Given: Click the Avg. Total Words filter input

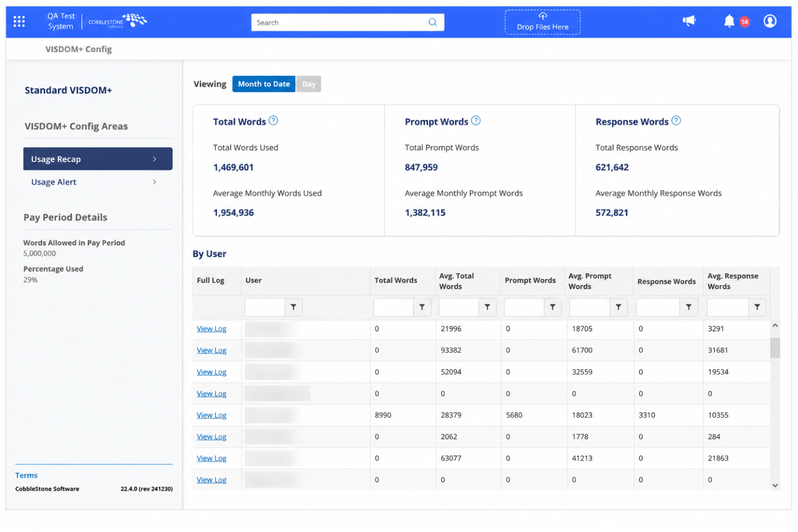Looking at the screenshot, I should coord(459,307).
